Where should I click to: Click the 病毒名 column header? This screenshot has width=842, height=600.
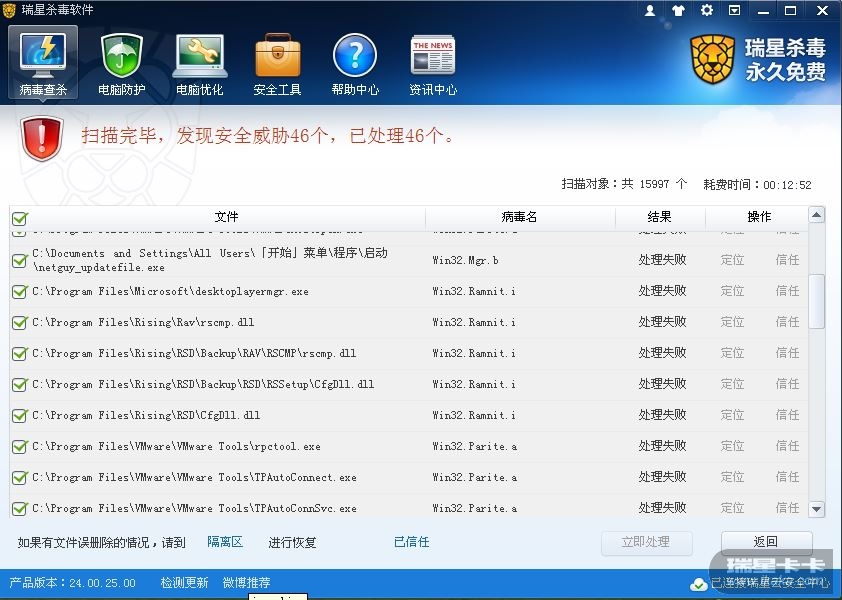[520, 217]
